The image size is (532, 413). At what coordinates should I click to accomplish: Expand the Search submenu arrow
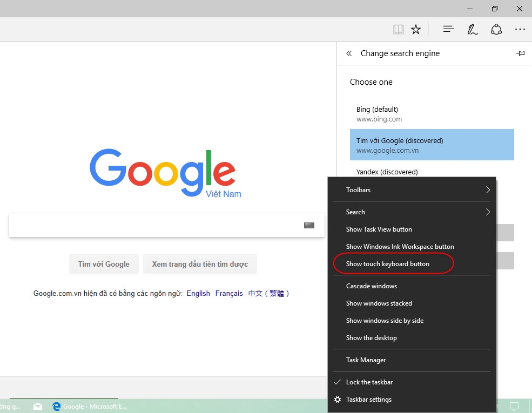pos(488,212)
